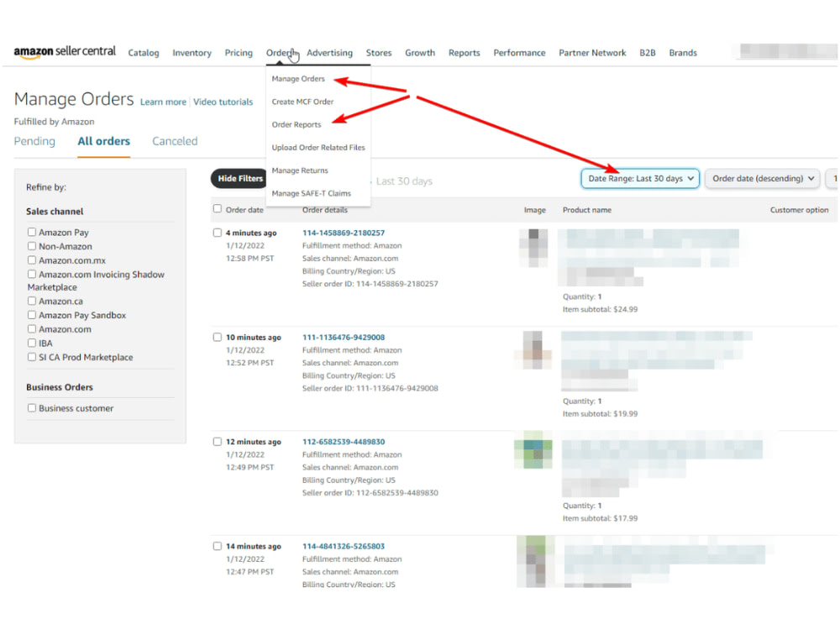Click the Business Orders filter heading
Viewport: 840px width, 630px height.
coord(60,386)
